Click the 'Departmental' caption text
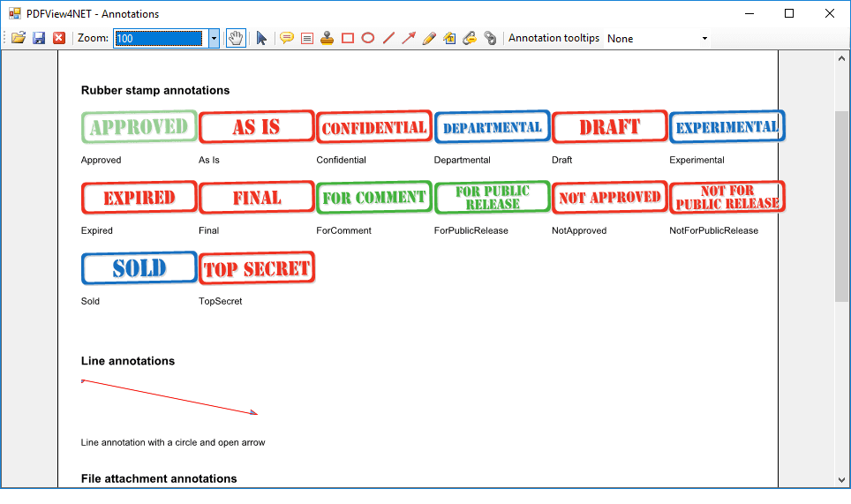The width and height of the screenshot is (851, 504). (x=462, y=160)
